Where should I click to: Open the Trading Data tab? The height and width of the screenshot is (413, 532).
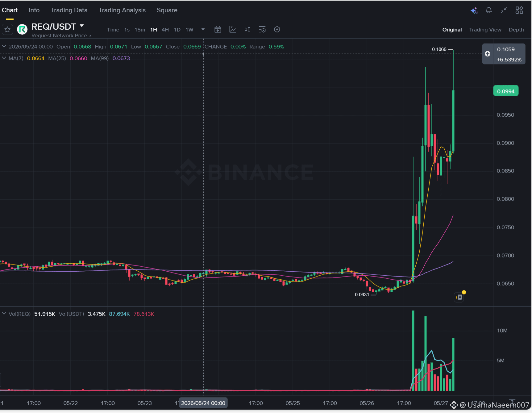pyautogui.click(x=69, y=10)
